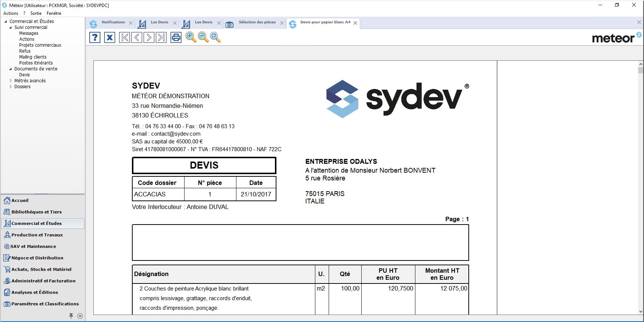The height and width of the screenshot is (322, 644).
Task: Open Projets commerciaux in the tree
Action: (x=40, y=45)
